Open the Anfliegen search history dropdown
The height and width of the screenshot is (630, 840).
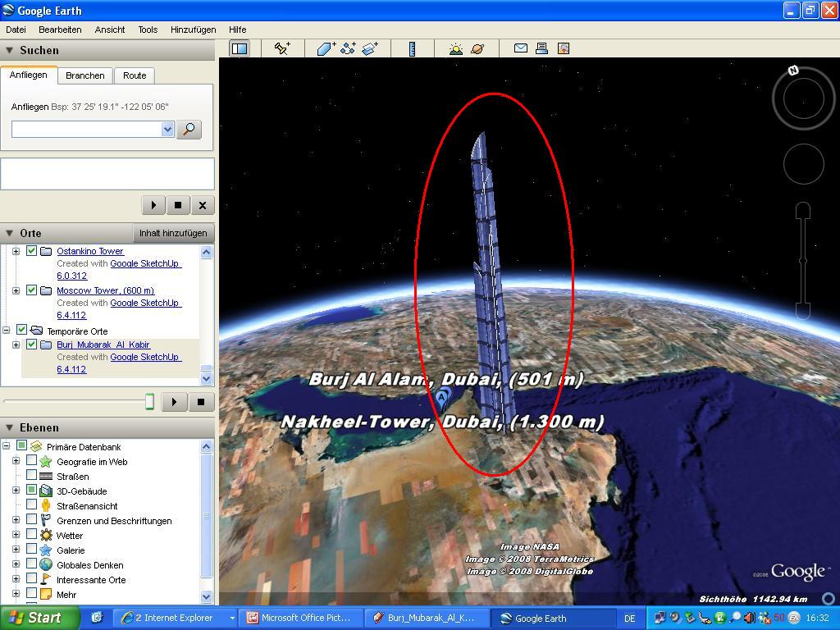(x=167, y=129)
